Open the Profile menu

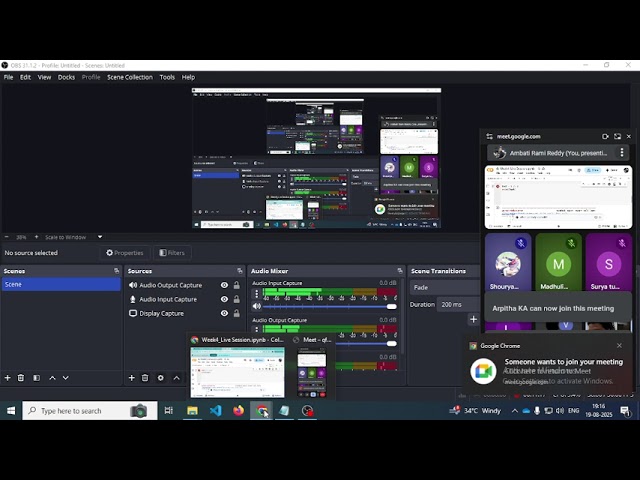91,77
